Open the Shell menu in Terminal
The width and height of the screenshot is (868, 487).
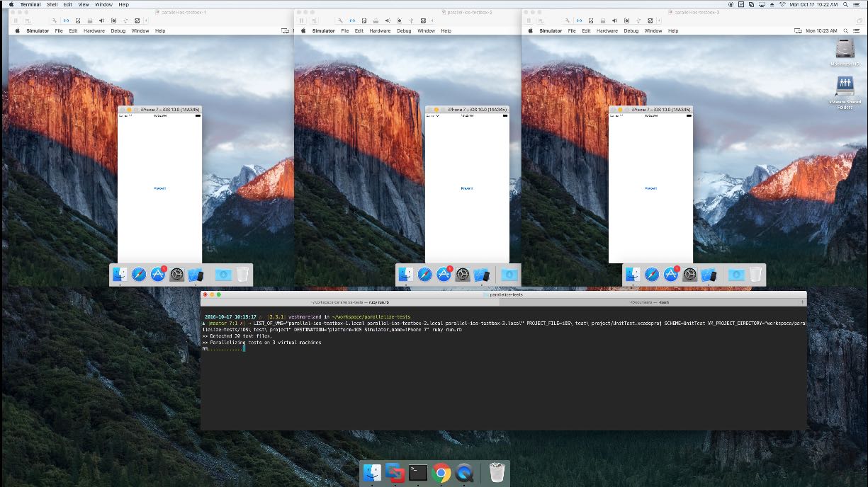(x=52, y=4)
